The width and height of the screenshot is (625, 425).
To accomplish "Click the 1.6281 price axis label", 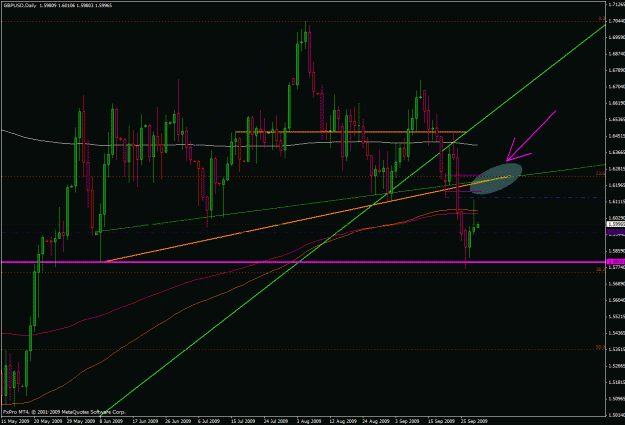I will [617, 169].
